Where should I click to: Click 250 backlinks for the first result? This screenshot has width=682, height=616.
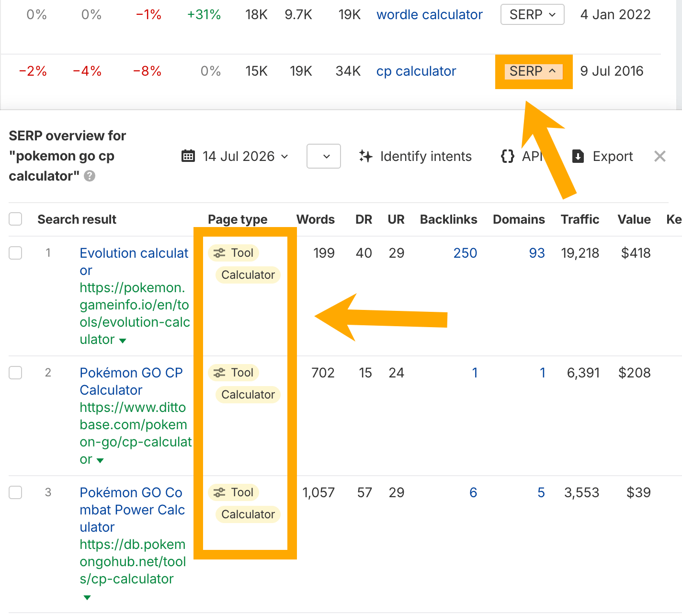[x=465, y=253]
